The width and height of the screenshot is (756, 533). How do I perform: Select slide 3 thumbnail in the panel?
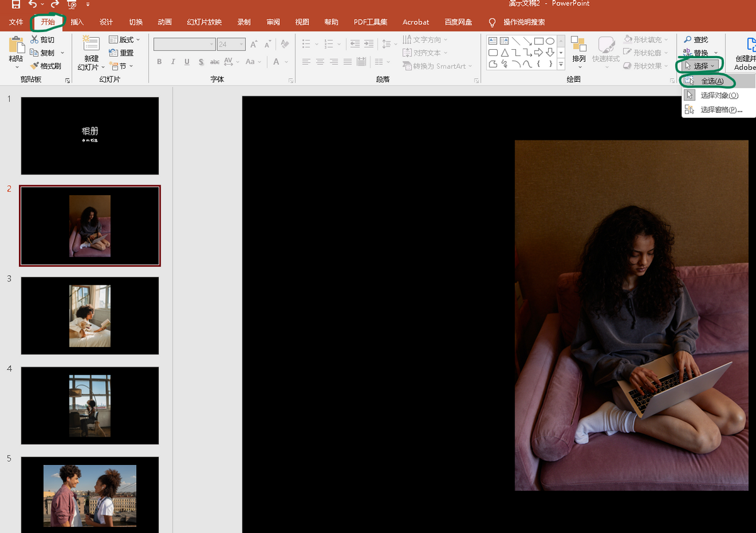(x=89, y=316)
